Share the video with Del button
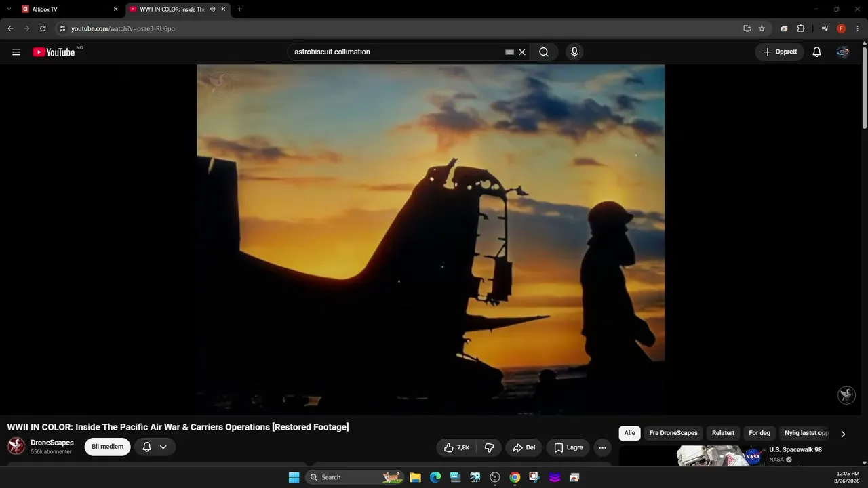The width and height of the screenshot is (868, 488). [x=524, y=447]
